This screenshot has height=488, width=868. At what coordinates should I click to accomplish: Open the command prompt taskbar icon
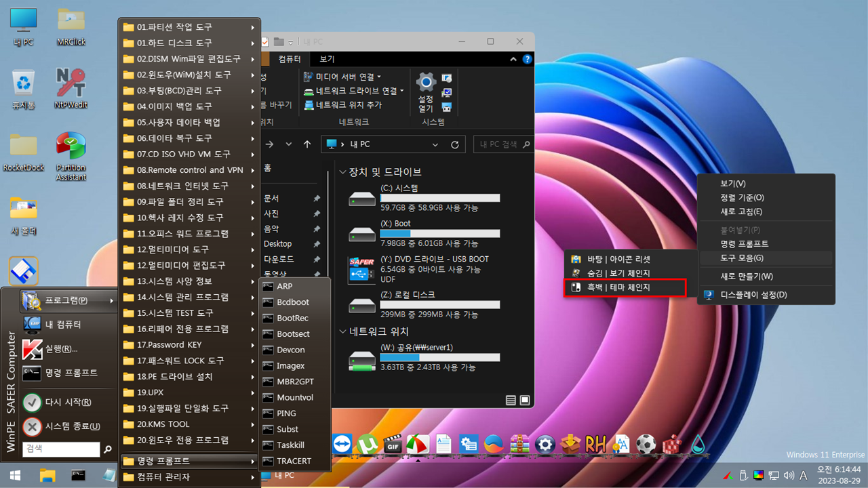[79, 475]
